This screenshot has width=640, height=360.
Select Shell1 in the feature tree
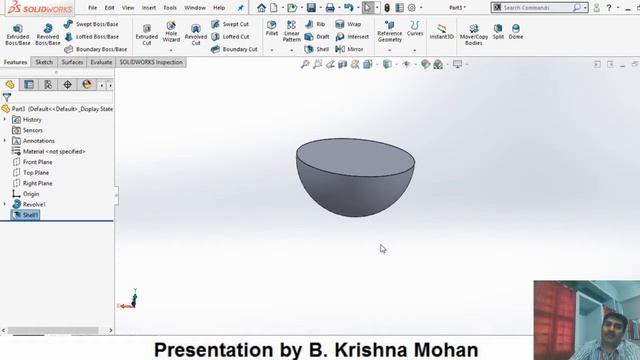click(26, 215)
